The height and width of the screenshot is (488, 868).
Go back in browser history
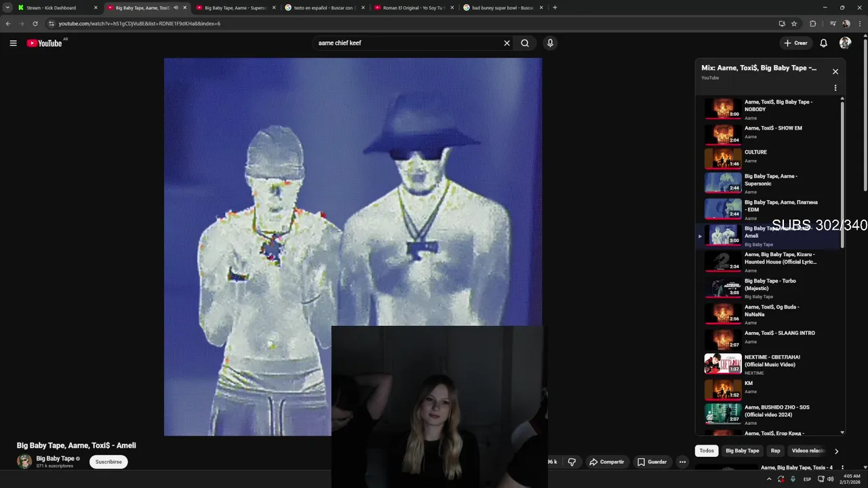tap(8, 24)
